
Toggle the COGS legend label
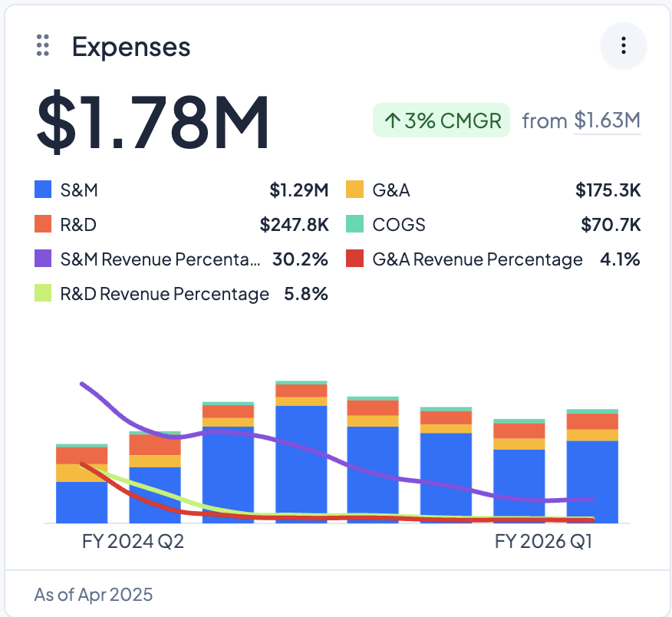[x=399, y=225]
